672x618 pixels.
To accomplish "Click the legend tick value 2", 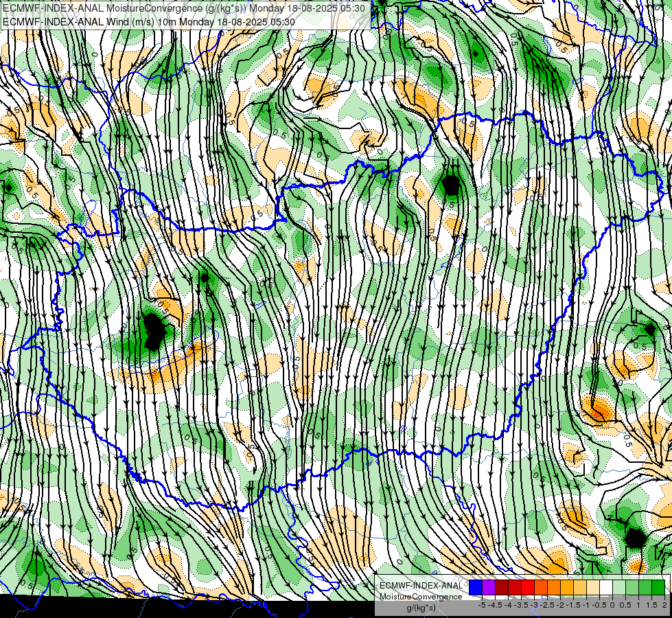I will pyautogui.click(x=664, y=605).
